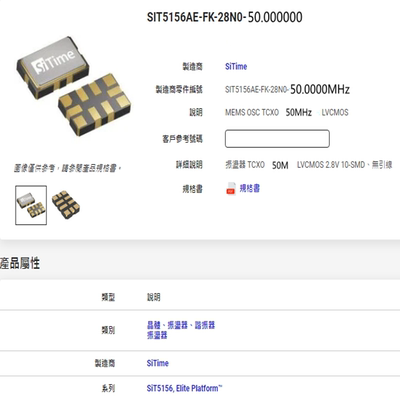Click the 詳細說明 label

[x=189, y=165]
